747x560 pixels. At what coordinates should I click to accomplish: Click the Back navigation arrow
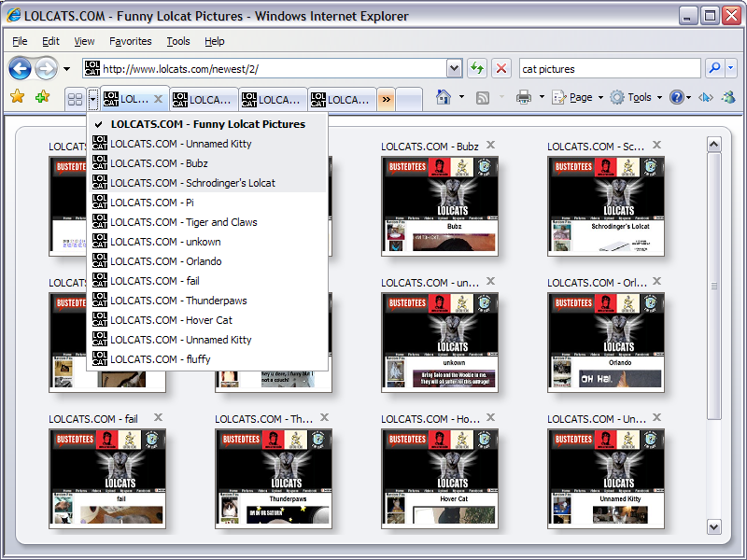pyautogui.click(x=20, y=68)
